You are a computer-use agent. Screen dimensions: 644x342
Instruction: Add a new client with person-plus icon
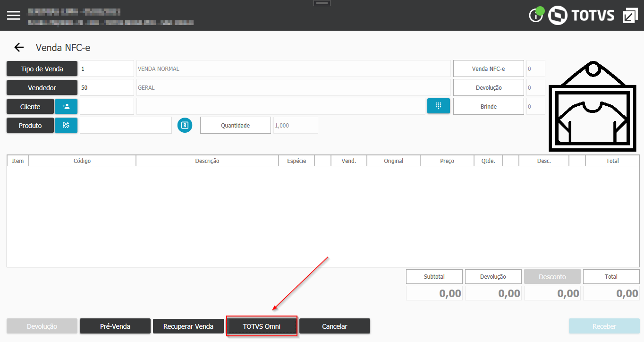[x=66, y=106]
